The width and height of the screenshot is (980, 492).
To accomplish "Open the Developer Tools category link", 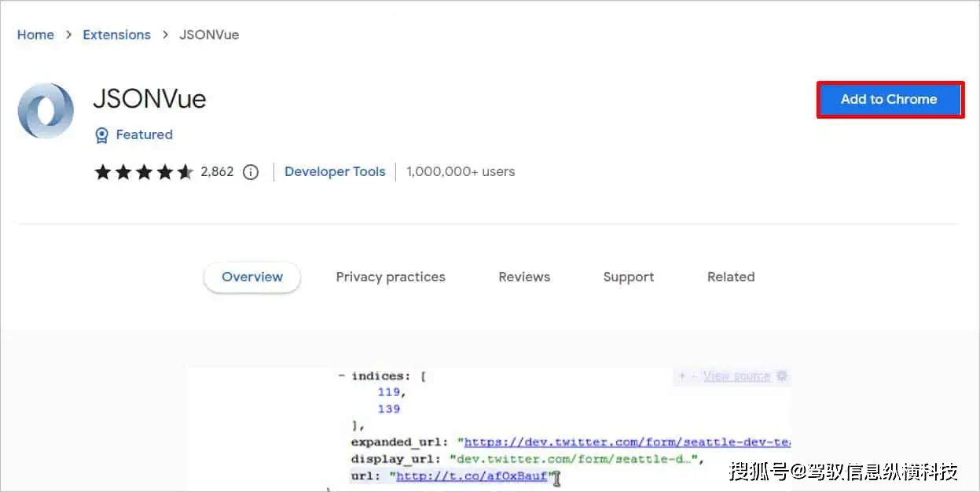I will click(335, 172).
